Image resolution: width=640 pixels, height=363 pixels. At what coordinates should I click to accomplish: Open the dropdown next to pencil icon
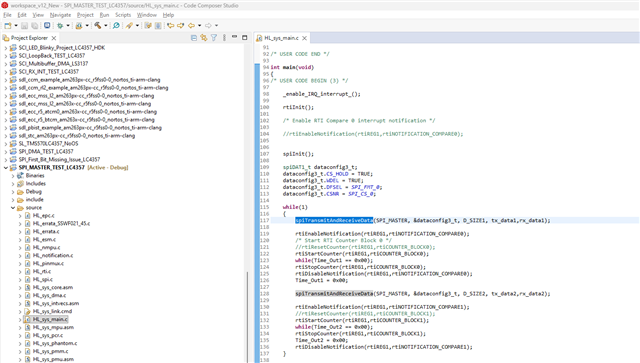tap(137, 25)
